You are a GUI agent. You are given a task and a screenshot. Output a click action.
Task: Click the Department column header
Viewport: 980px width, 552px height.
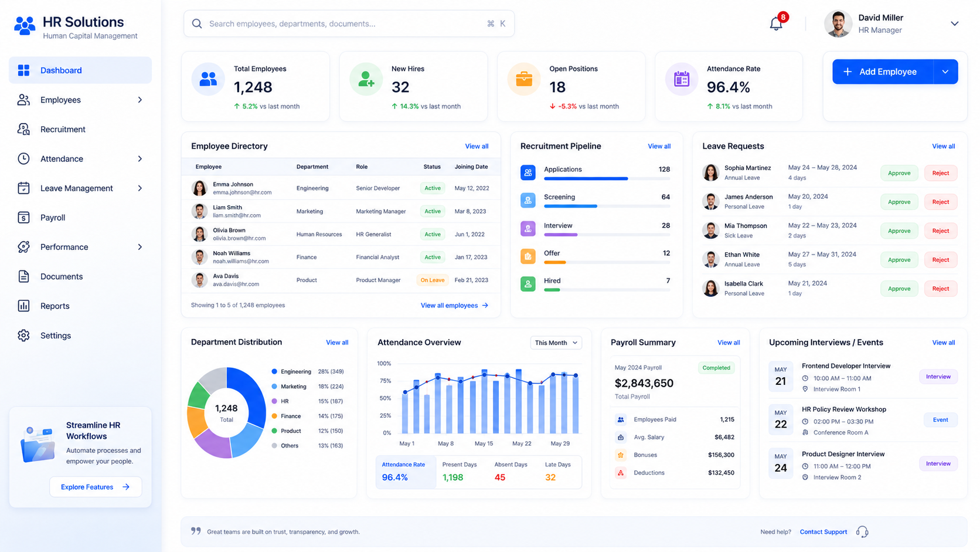(312, 167)
